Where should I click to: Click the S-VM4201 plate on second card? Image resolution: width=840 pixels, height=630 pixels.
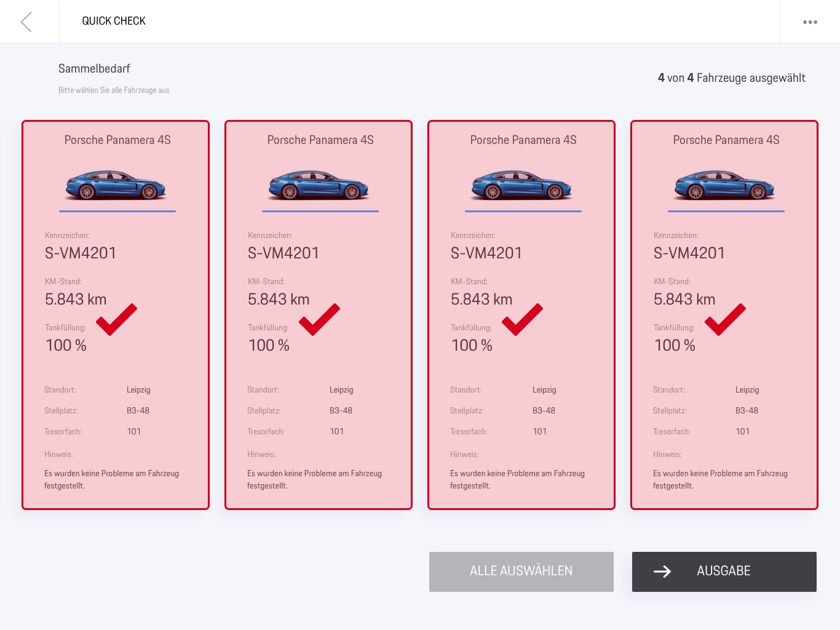coord(283,253)
